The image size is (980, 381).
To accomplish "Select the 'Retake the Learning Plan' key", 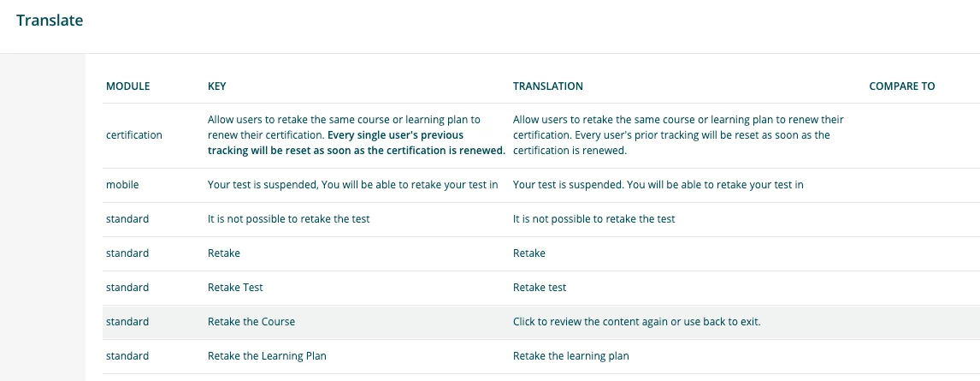I will click(267, 356).
